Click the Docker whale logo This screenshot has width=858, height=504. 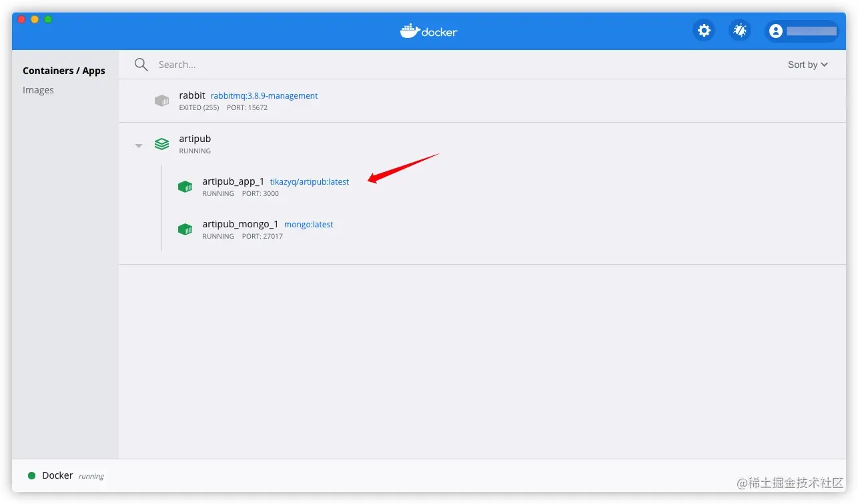click(429, 31)
